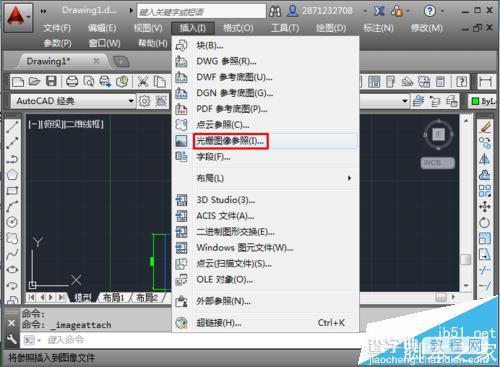Viewport: 500px width, 367px height.
Task: Choose 字段(F)... menu entry
Action: [x=265, y=157]
